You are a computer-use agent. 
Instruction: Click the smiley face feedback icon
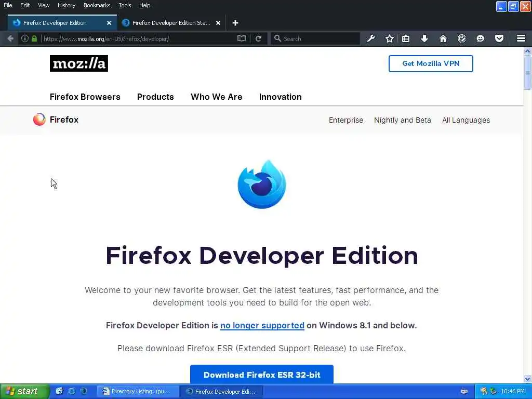481,38
